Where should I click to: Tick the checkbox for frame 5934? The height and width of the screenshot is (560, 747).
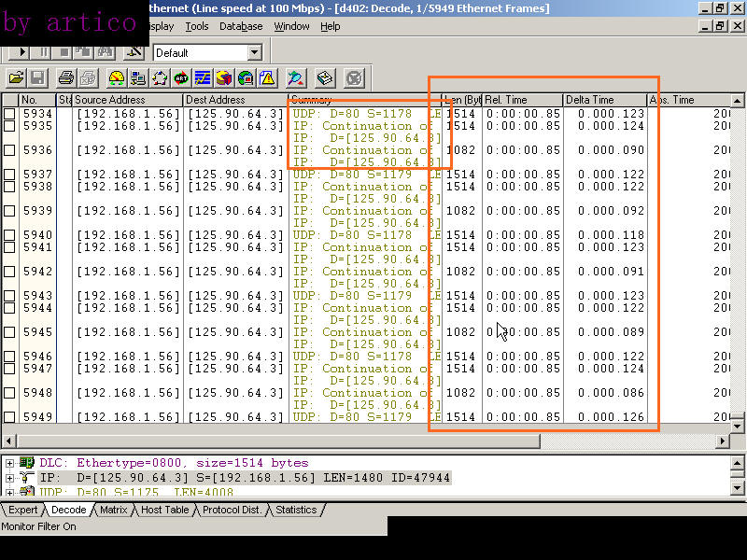tap(9, 114)
